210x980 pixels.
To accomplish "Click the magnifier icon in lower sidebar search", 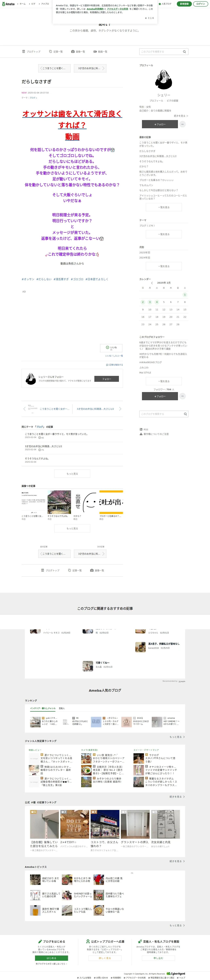I will point(185,414).
